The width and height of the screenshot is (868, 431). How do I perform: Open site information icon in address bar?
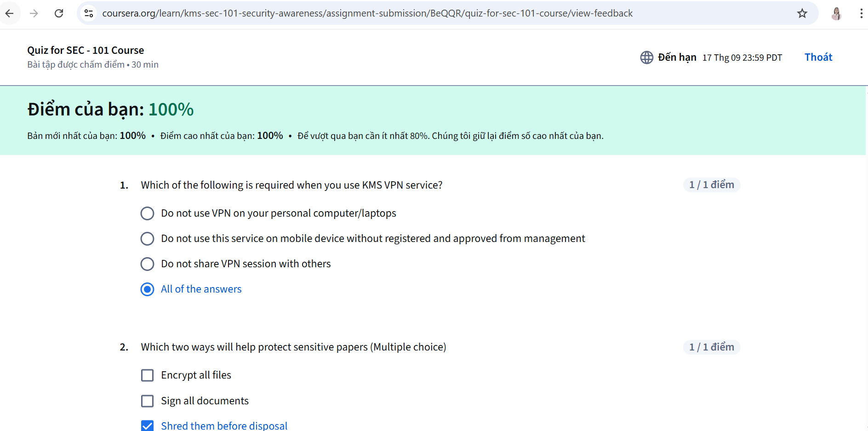pos(89,13)
